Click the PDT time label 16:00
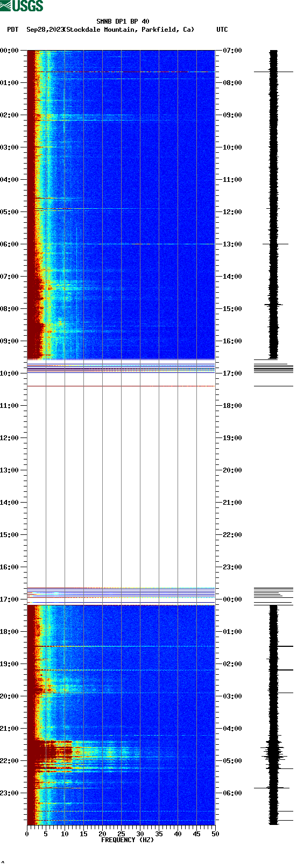Image resolution: width=297 pixels, height=868 pixels. click(x=10, y=567)
